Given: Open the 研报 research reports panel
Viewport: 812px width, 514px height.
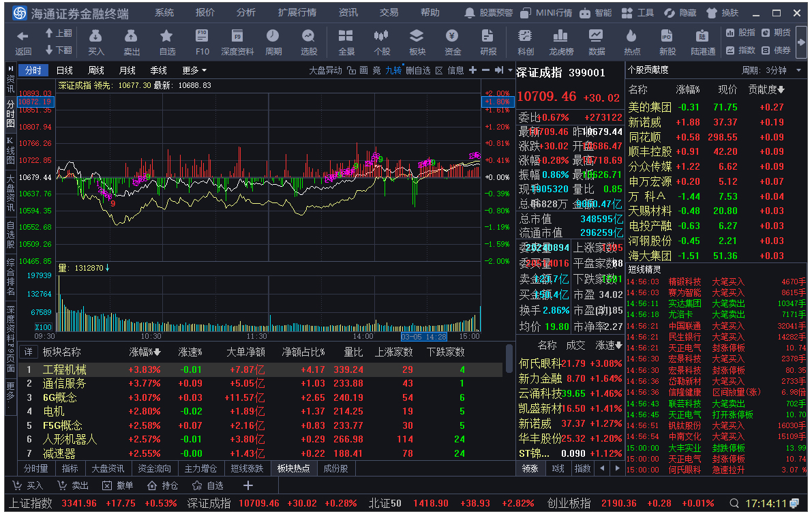Looking at the screenshot, I should (488, 41).
